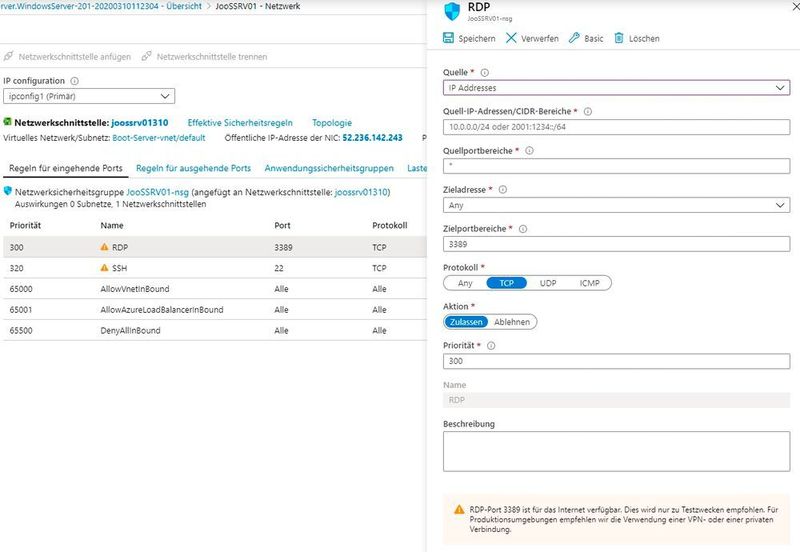Click info icon beside Quell-IP-Adressen/CIDR-Bereiche
The height and width of the screenshot is (552, 800).
point(588,111)
